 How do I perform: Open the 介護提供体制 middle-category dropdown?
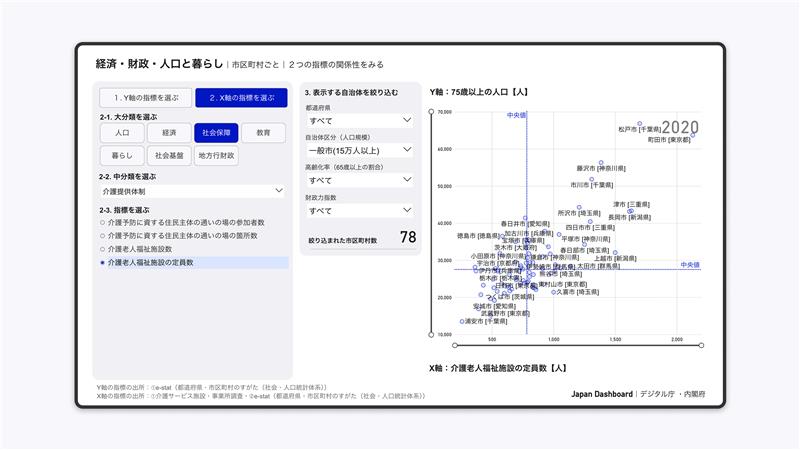pyautogui.click(x=192, y=191)
